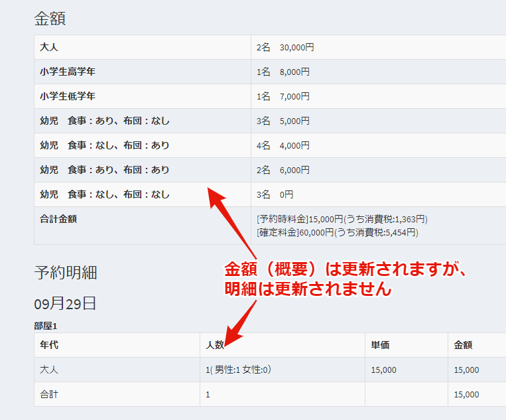Select 大人 cell in the 部屋1 table
The width and height of the screenshot is (506, 420).
click(49, 370)
